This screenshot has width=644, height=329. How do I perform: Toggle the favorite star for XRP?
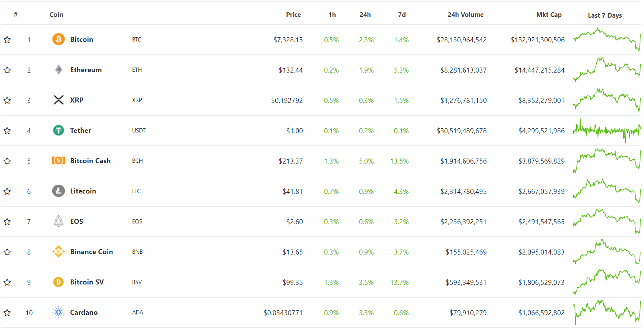click(x=7, y=100)
